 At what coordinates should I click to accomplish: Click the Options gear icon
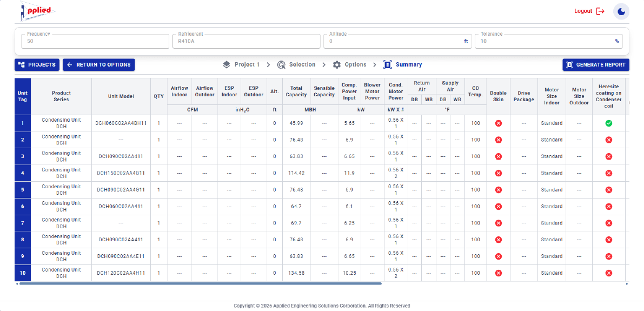(x=337, y=64)
